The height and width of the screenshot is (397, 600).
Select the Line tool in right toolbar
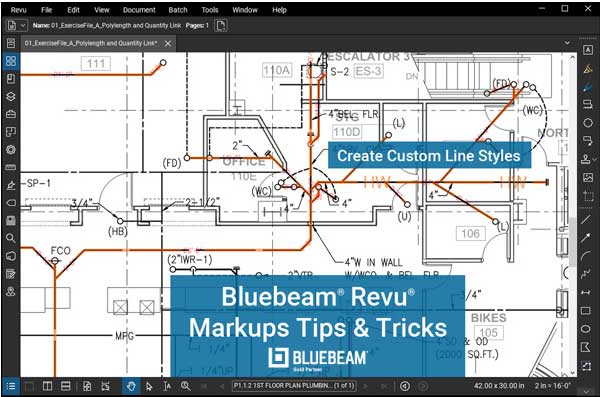(586, 219)
